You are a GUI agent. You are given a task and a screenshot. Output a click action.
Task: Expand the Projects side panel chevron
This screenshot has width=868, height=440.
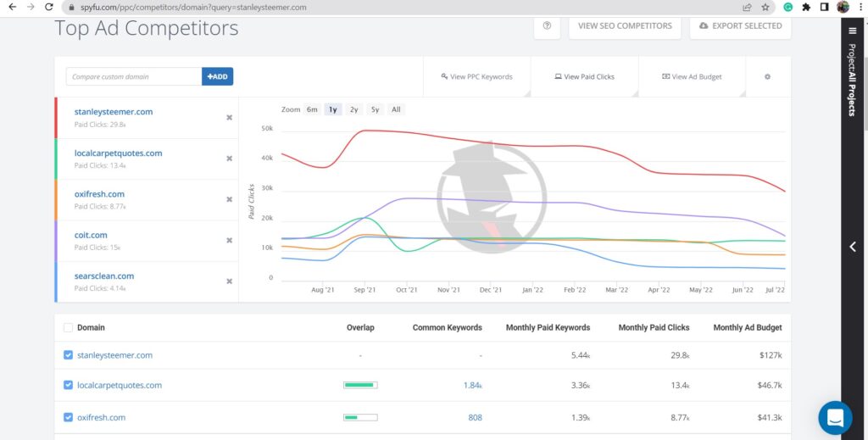pyautogui.click(x=853, y=247)
